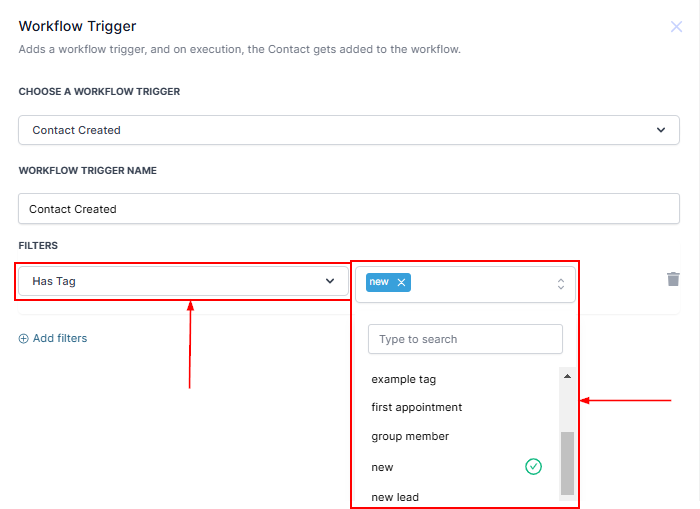Screen dimensions: 700x509
Task: Focus the 'Type to search' tag field
Action: (465, 339)
